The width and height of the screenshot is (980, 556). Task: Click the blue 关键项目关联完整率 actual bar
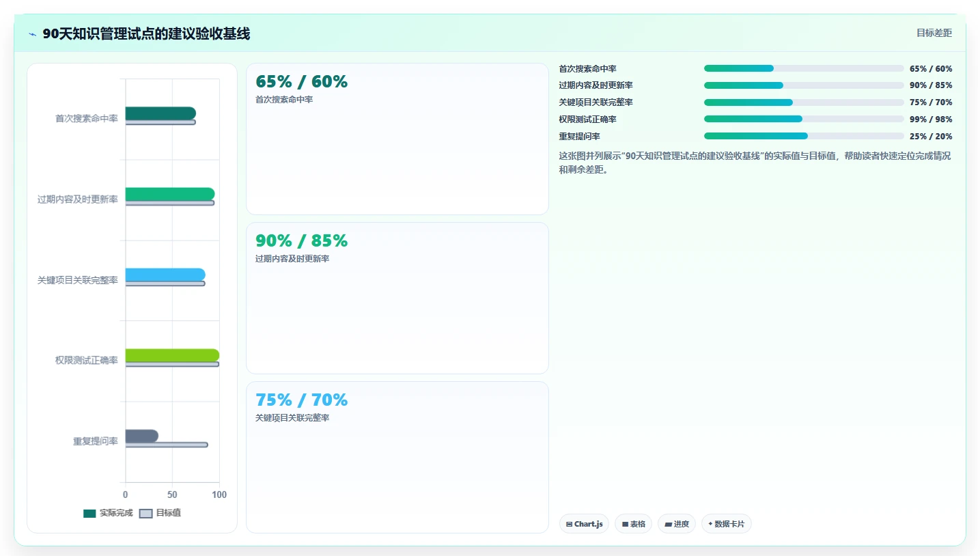(x=165, y=275)
